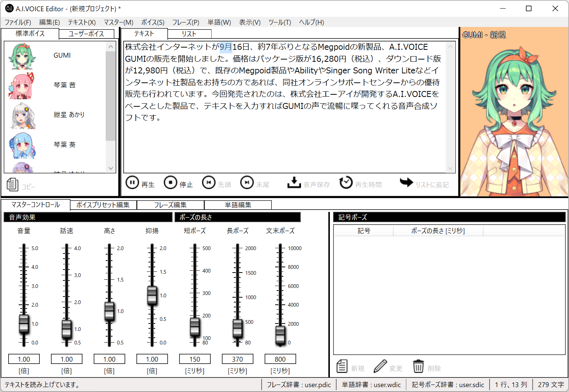Click the リストに追記 arrow icon

pos(406,182)
